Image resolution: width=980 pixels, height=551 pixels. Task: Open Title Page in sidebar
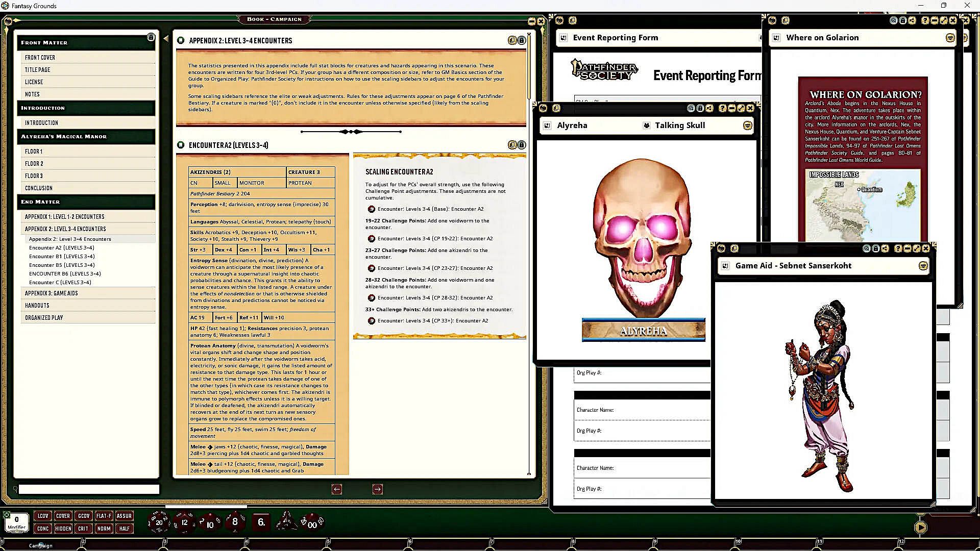tap(88, 70)
